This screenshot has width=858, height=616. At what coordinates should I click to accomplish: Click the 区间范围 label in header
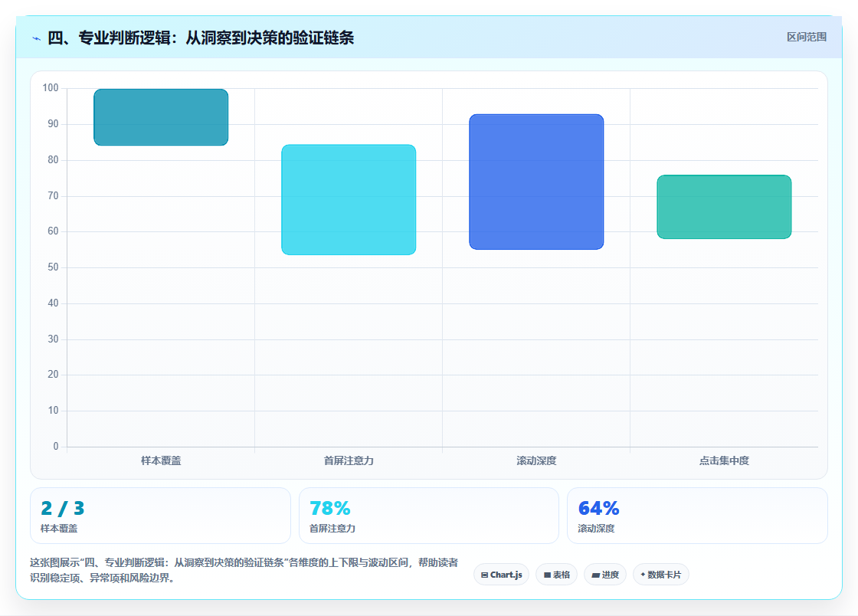coord(806,38)
